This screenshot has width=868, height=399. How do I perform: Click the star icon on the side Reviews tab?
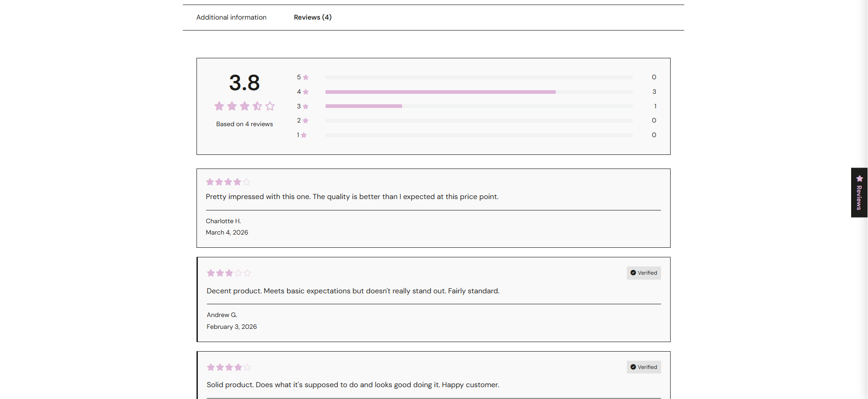pos(859,179)
